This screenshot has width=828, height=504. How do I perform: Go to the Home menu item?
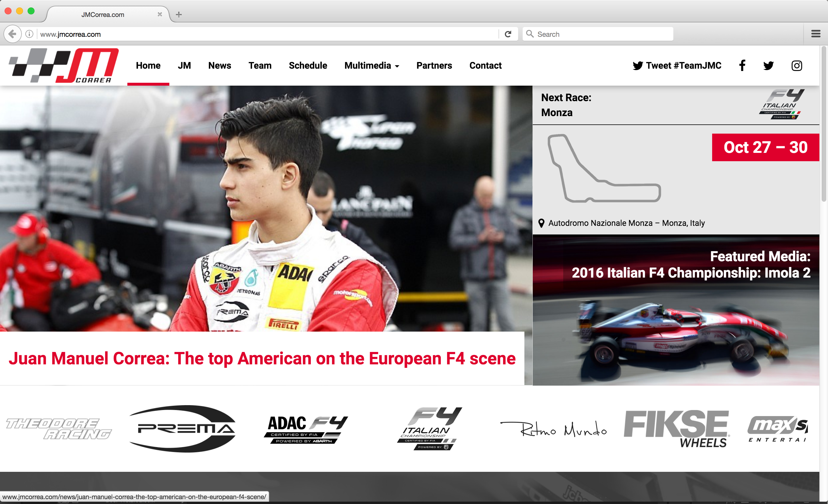148,66
